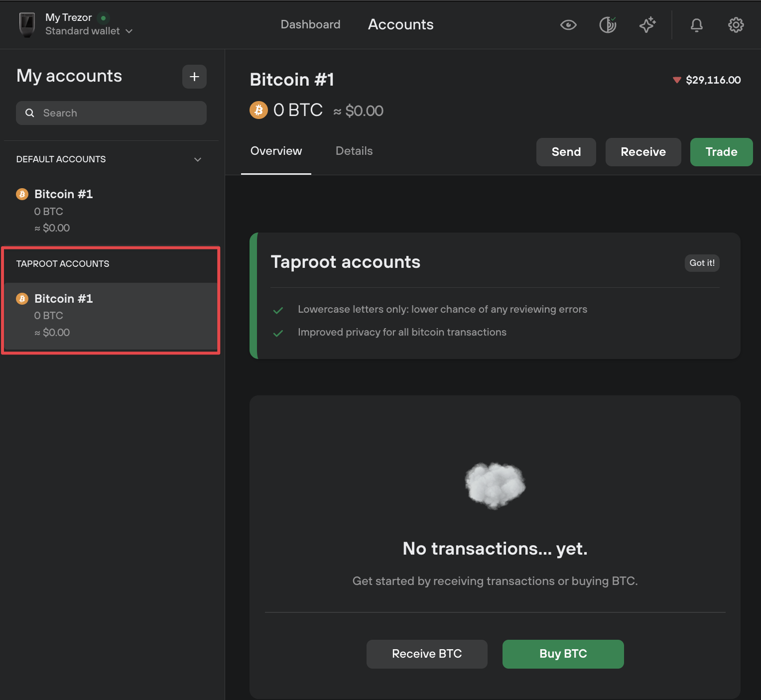
Task: Click Receive BTC button
Action: 427,654
